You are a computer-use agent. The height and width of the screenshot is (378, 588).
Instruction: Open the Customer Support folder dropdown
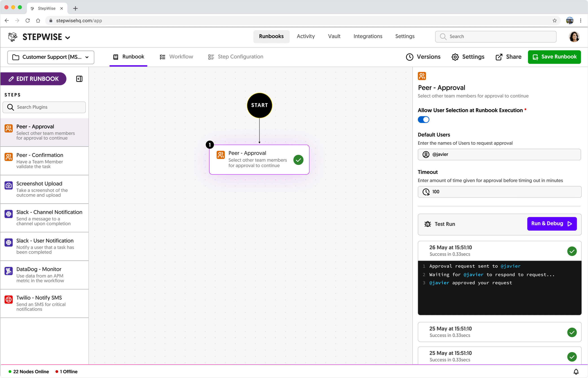(x=51, y=57)
